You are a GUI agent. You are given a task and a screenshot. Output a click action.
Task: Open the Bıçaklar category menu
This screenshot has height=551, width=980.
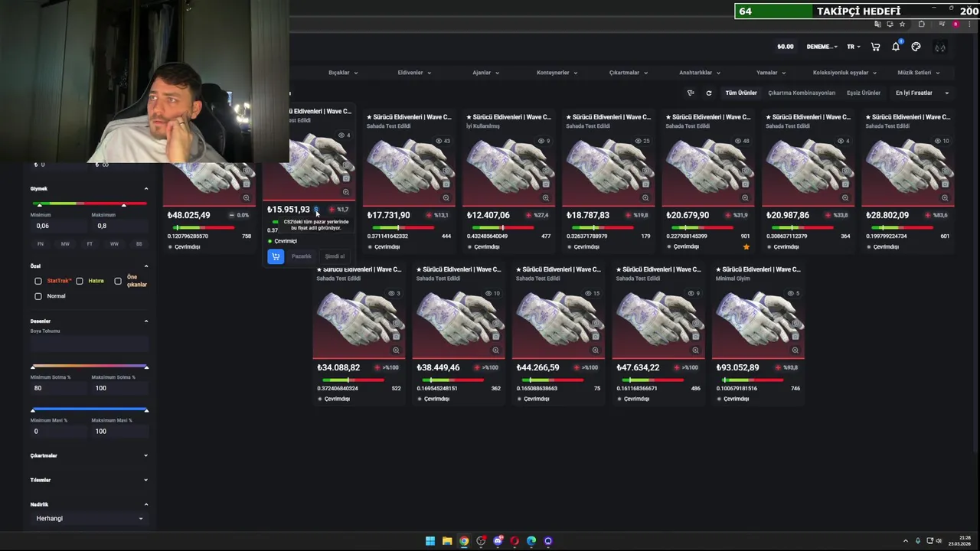coord(343,73)
